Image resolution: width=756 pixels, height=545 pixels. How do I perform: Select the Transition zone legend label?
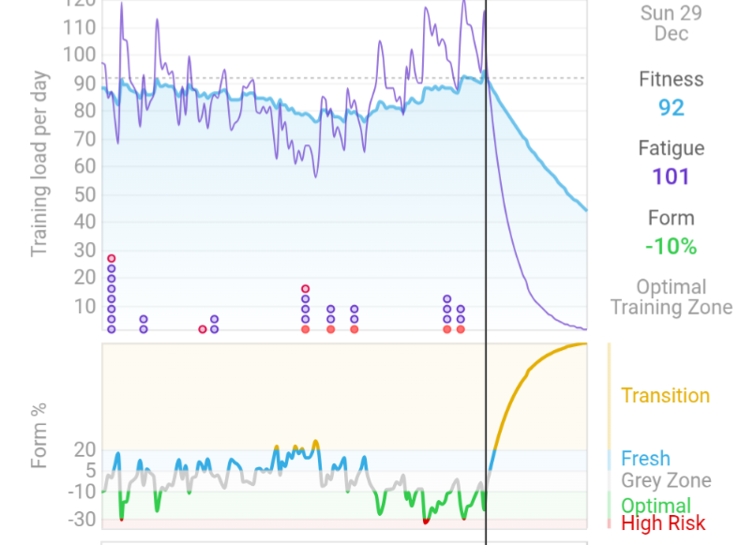tap(665, 395)
